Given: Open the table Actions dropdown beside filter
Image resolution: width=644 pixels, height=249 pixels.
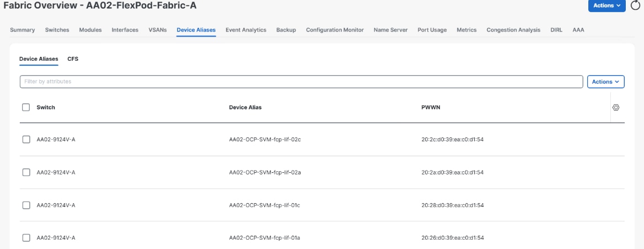Looking at the screenshot, I should [x=606, y=82].
